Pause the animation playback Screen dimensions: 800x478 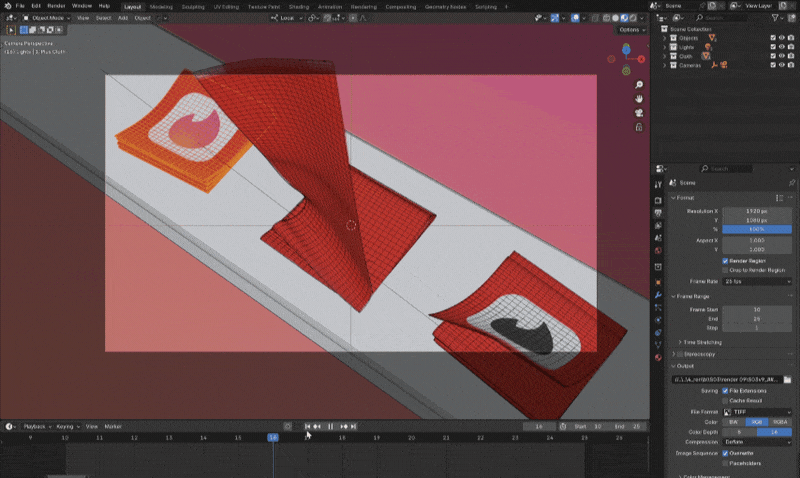pos(330,427)
